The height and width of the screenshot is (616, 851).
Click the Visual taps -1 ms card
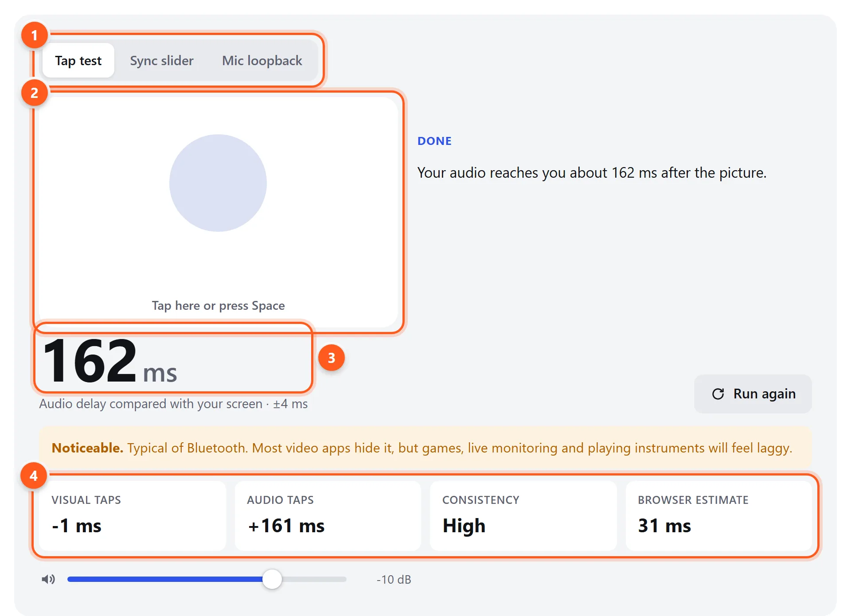pyautogui.click(x=133, y=516)
